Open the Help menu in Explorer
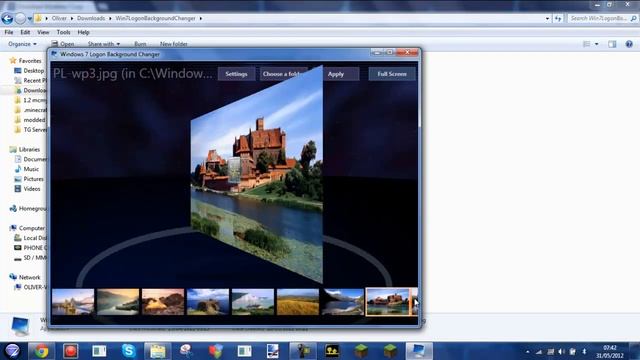Screen dimensions: 640x360 click(83, 32)
